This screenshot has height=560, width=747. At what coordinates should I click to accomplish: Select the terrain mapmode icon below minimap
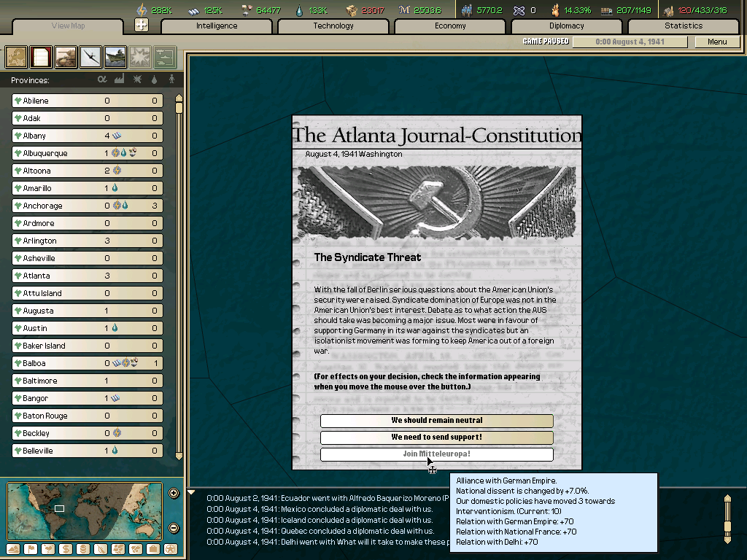pos(12,549)
